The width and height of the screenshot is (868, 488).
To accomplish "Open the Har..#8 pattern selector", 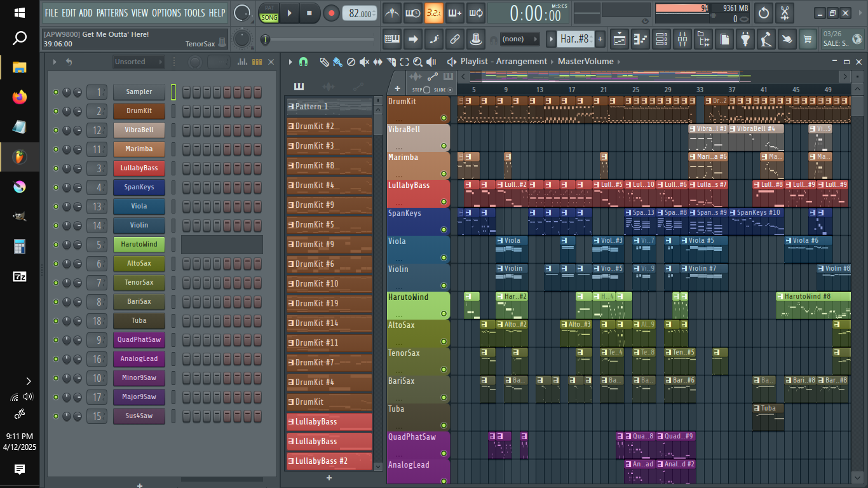I will 574,39.
